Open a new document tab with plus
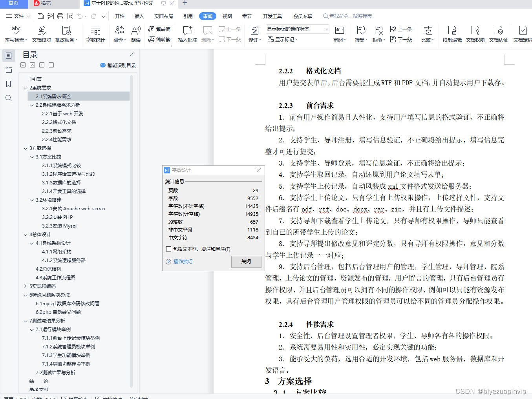The height and width of the screenshot is (399, 532). coord(185,3)
